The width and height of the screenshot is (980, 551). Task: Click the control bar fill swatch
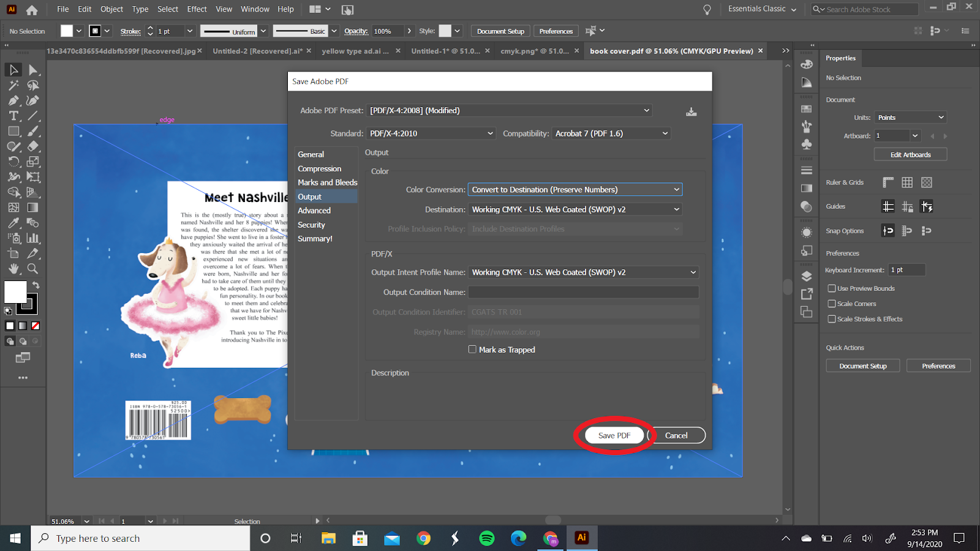[x=67, y=31]
